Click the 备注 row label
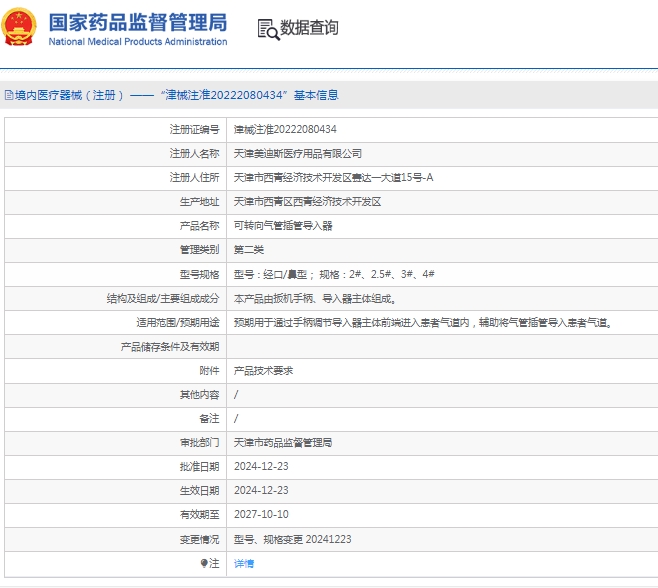Image resolution: width=658 pixels, height=588 pixels. (x=209, y=418)
